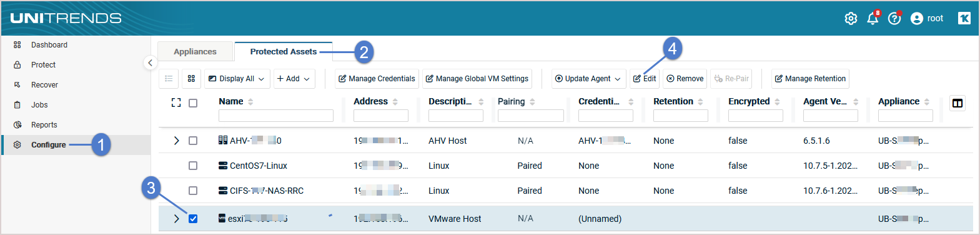Check the CIFS NAS-RRC row checkbox
Screen dimensions: 980x235
point(193,191)
